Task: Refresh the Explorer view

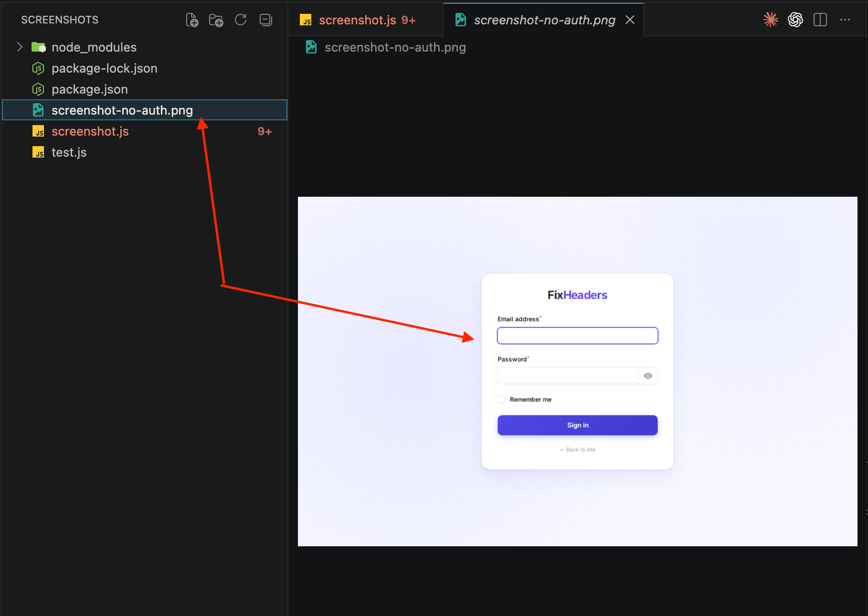Action: click(241, 20)
